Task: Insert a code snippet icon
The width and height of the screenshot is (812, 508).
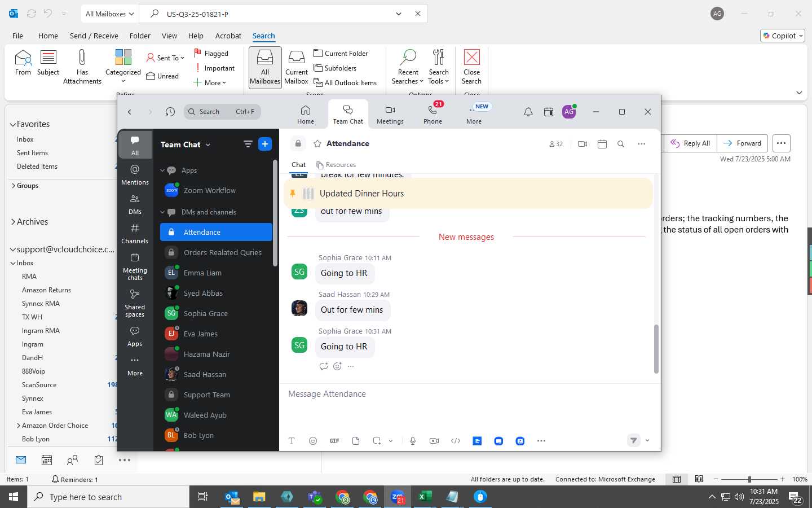Action: tap(456, 441)
